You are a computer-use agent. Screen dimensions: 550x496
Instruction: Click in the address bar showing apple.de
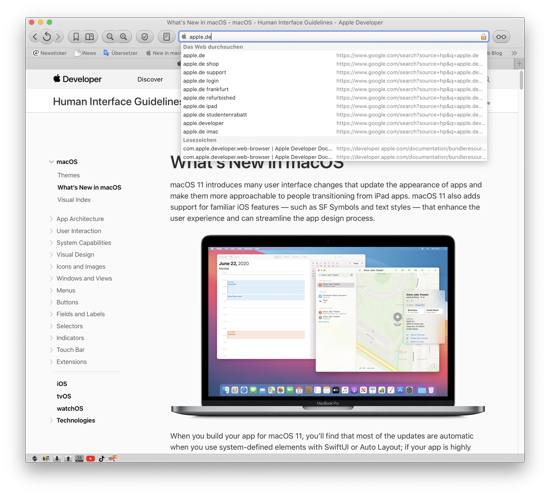coord(334,36)
